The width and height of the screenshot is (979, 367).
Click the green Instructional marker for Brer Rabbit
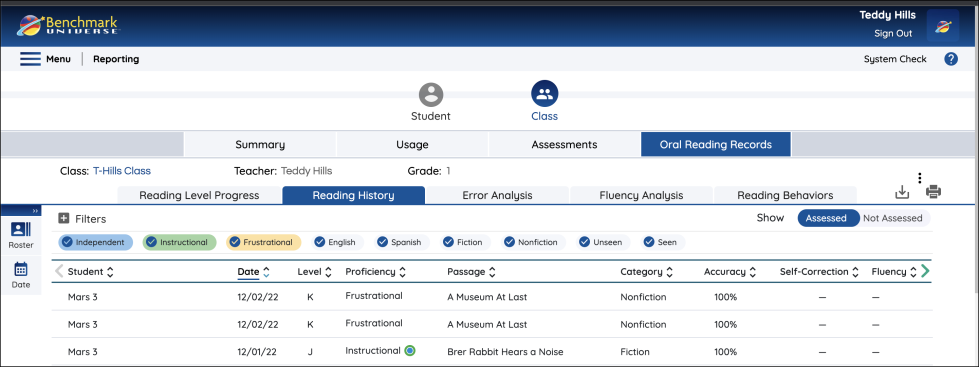pyautogui.click(x=410, y=351)
